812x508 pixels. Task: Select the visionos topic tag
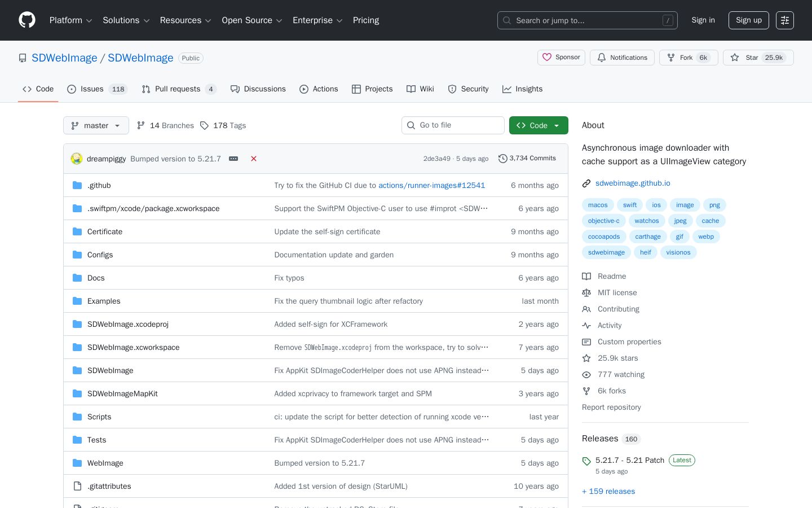678,252
